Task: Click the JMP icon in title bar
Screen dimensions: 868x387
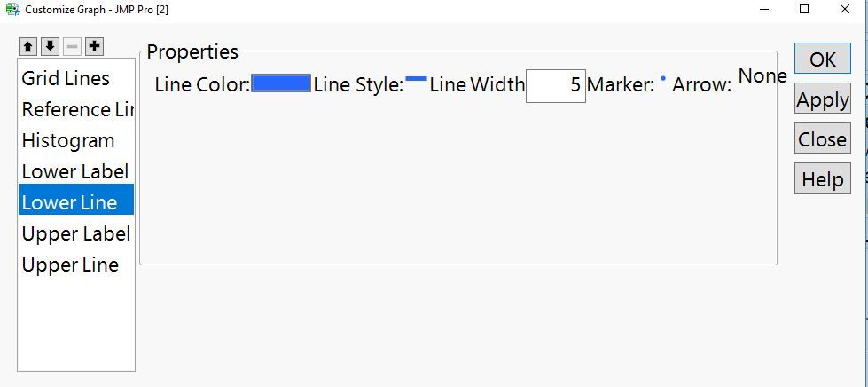Action: coord(12,10)
